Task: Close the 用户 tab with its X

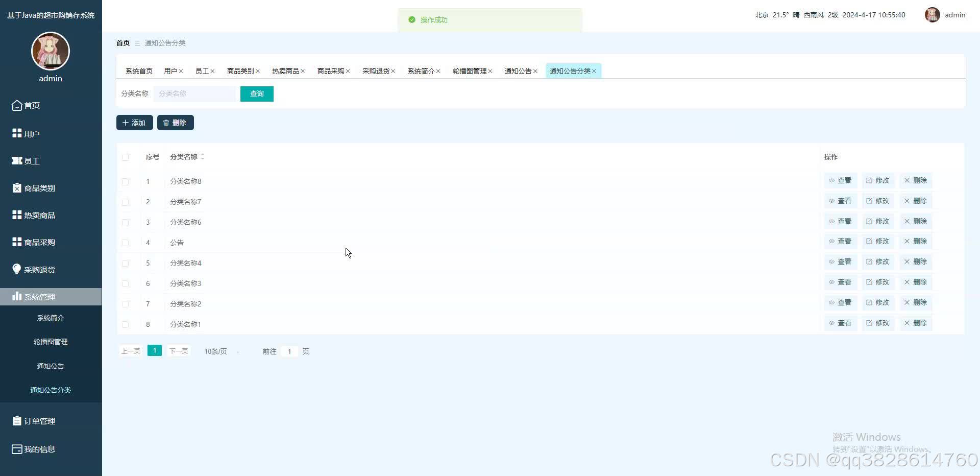Action: [x=181, y=71]
